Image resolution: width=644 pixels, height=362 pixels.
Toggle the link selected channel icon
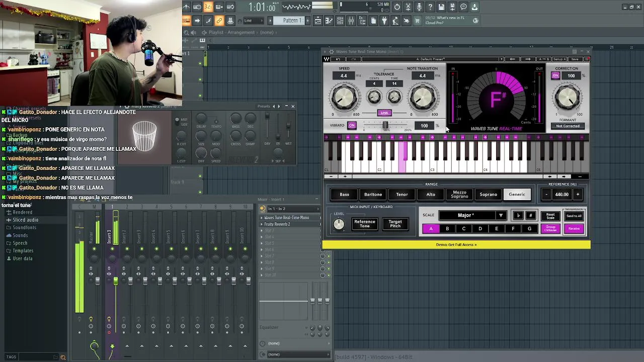tap(219, 21)
